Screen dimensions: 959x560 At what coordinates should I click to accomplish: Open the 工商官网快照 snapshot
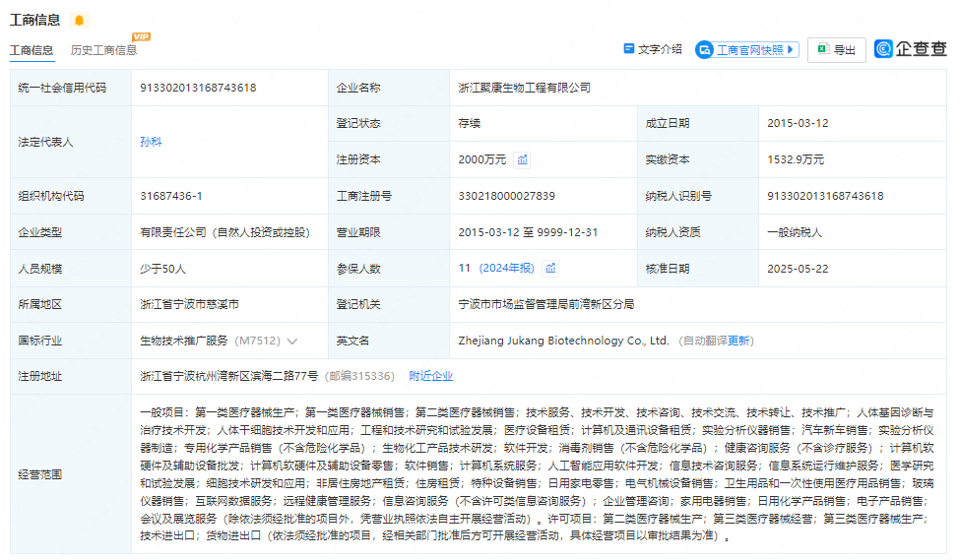[748, 50]
